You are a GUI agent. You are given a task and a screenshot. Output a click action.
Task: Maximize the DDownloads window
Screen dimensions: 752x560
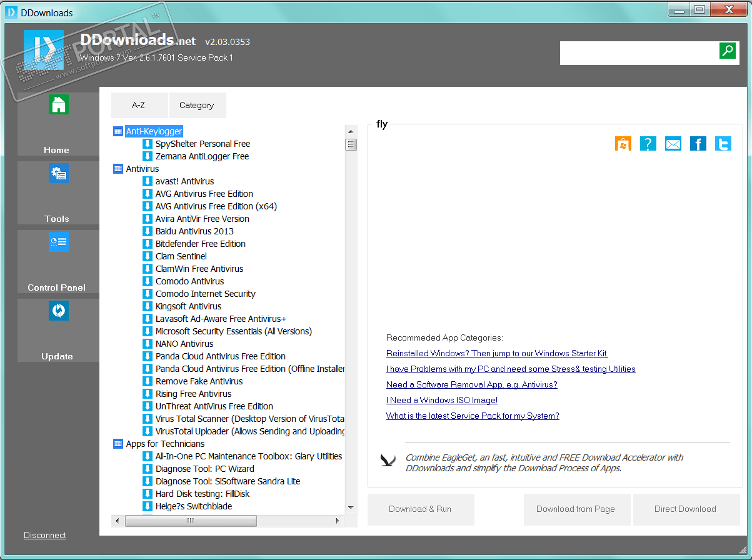click(699, 9)
